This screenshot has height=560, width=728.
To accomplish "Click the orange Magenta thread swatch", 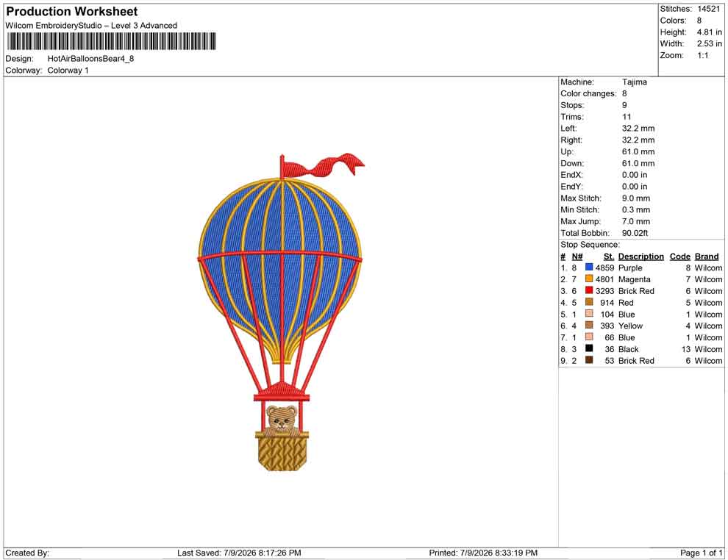I will 589,279.
